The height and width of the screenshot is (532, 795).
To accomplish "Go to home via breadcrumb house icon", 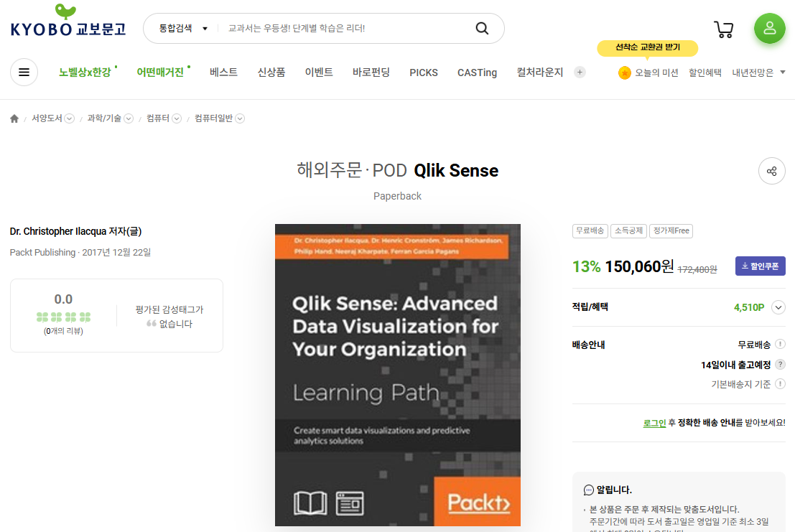I will pos(14,118).
